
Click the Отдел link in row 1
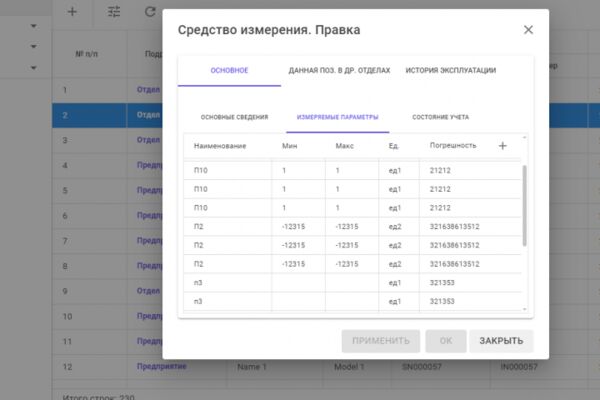[x=148, y=90]
